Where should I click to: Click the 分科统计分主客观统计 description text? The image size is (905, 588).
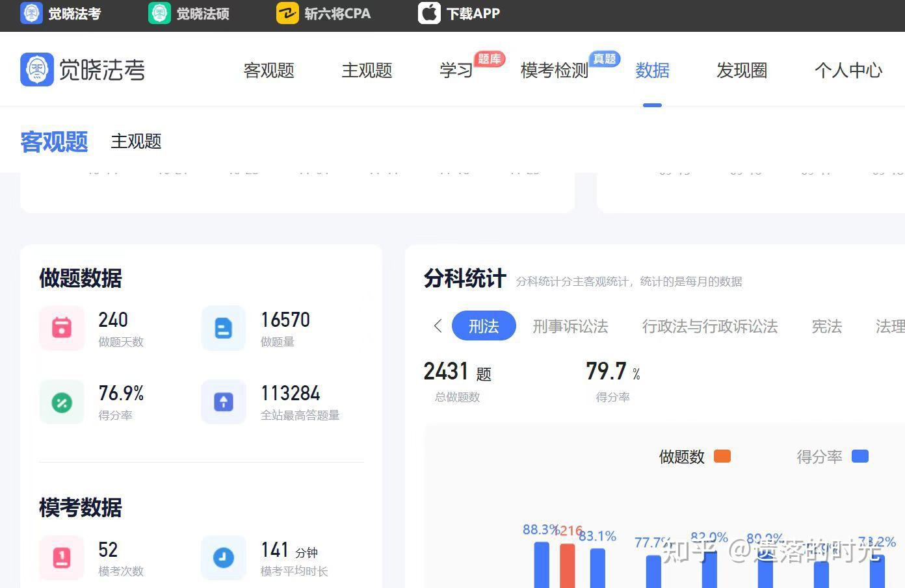pos(629,281)
